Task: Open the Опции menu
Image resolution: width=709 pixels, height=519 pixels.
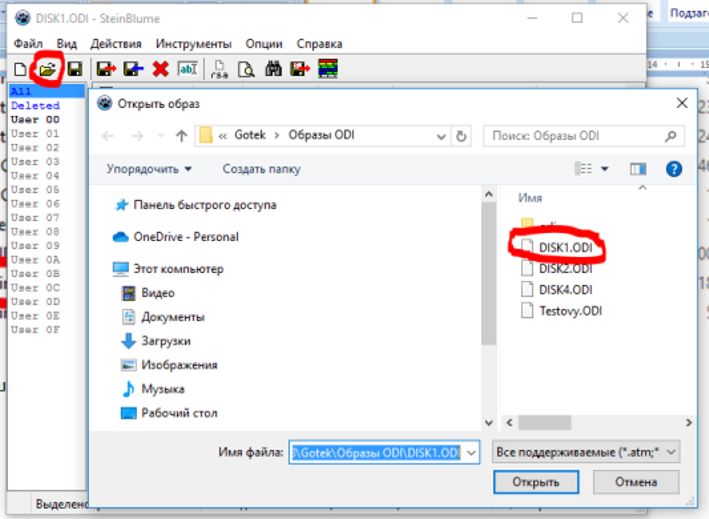Action: (x=264, y=44)
